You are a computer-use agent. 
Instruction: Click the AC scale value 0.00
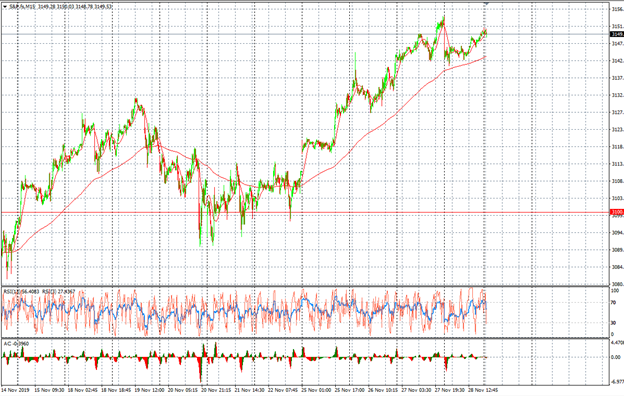tap(616, 357)
